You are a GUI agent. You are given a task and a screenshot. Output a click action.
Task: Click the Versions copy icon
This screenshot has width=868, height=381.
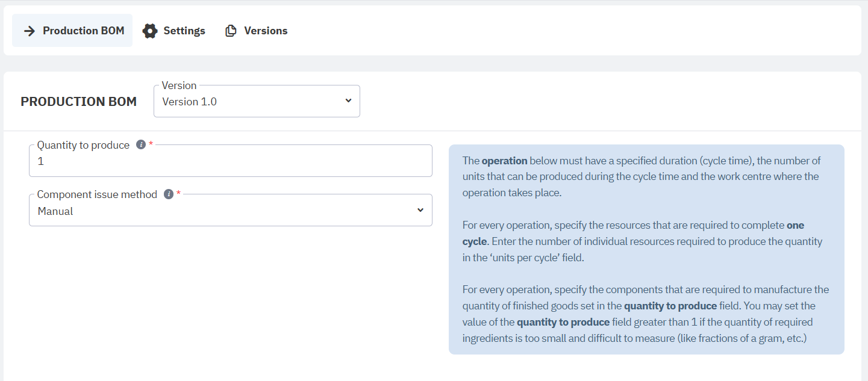[231, 31]
